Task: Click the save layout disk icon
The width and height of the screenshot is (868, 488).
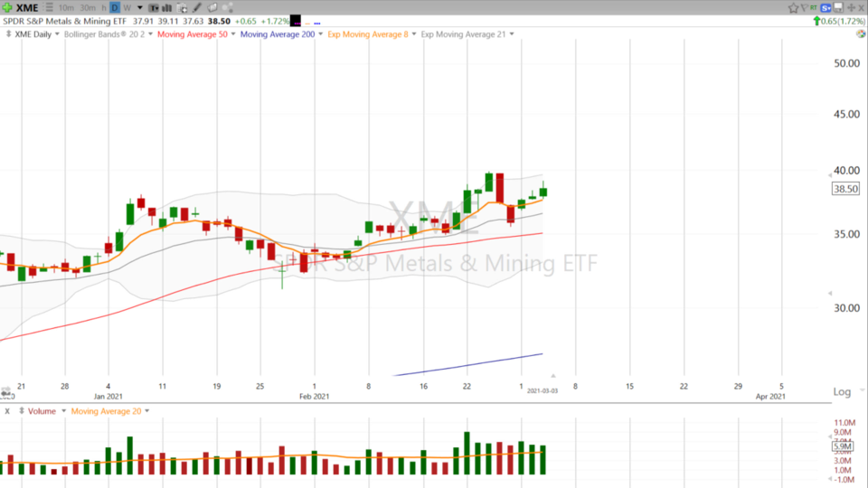Action: [839, 8]
